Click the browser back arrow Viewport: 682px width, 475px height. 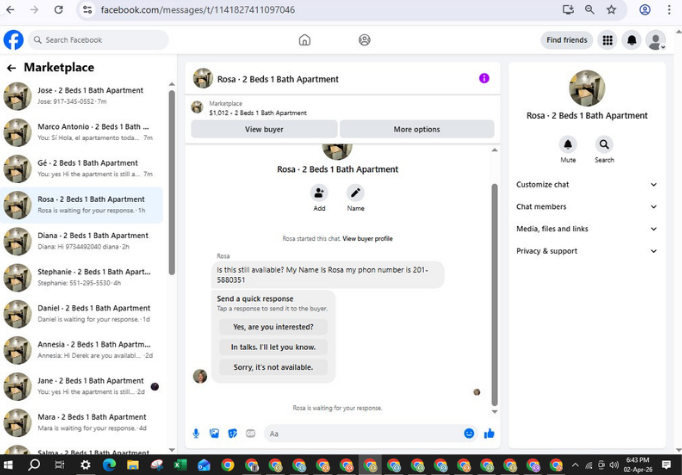[10, 10]
